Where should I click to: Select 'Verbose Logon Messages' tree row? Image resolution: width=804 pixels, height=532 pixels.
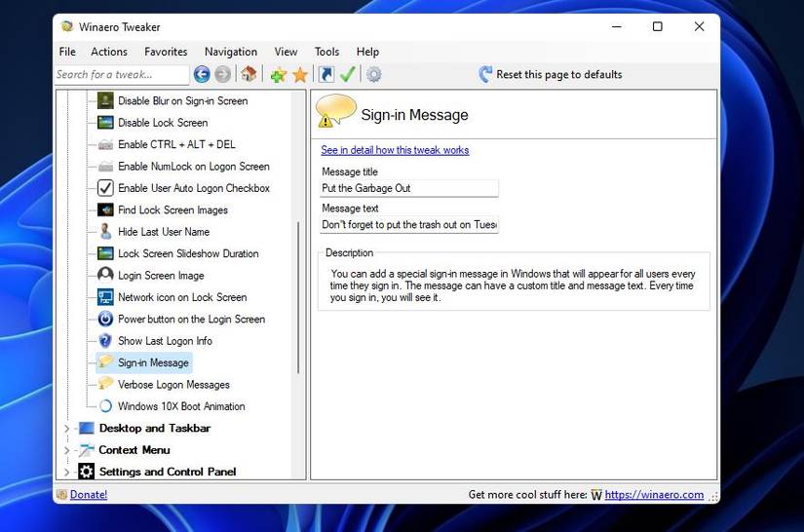coord(173,385)
